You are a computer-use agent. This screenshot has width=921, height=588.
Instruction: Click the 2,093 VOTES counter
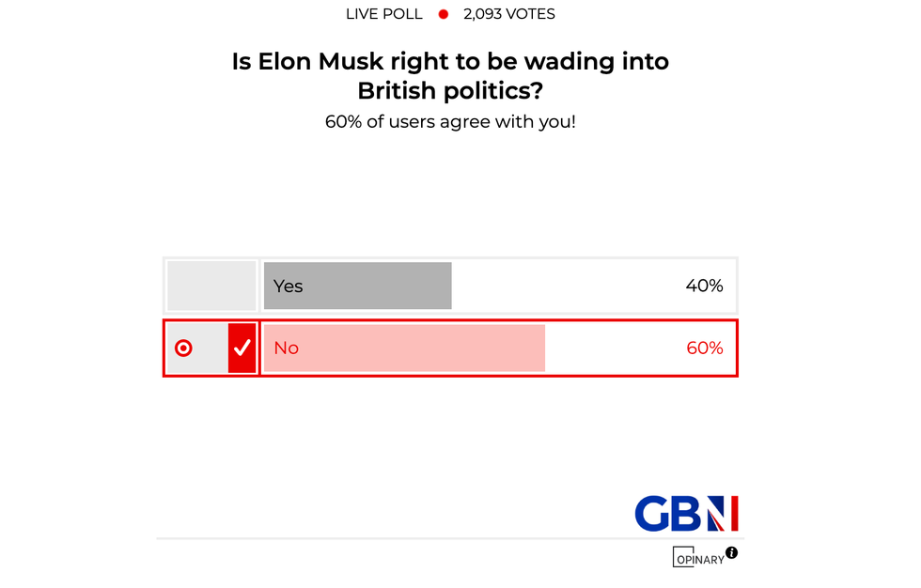(x=508, y=14)
